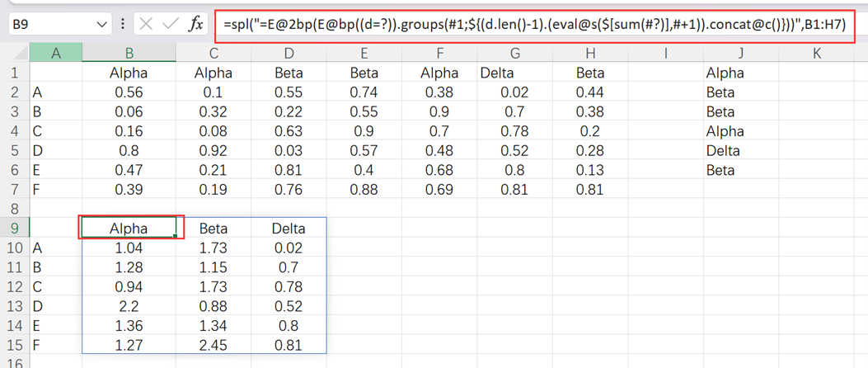
Task: Click the Enter checkmark icon in formula bar
Action: pyautogui.click(x=171, y=24)
